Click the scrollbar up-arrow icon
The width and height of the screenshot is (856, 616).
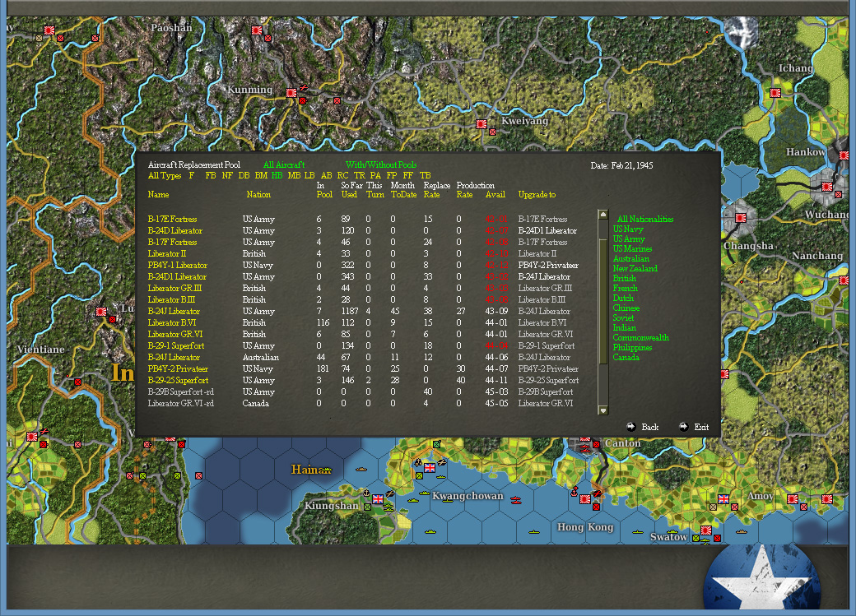pos(602,215)
